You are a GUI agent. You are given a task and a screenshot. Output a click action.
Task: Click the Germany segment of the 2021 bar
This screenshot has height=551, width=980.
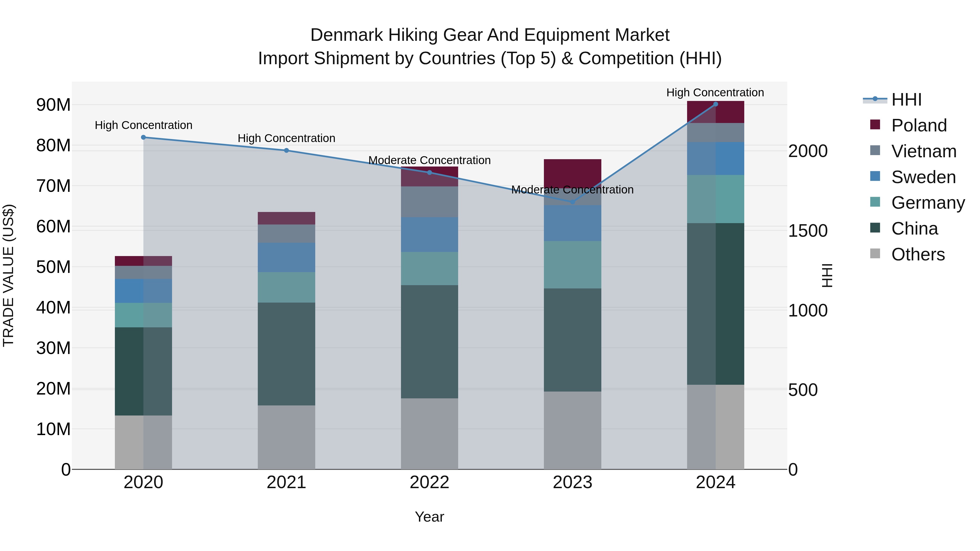[286, 287]
